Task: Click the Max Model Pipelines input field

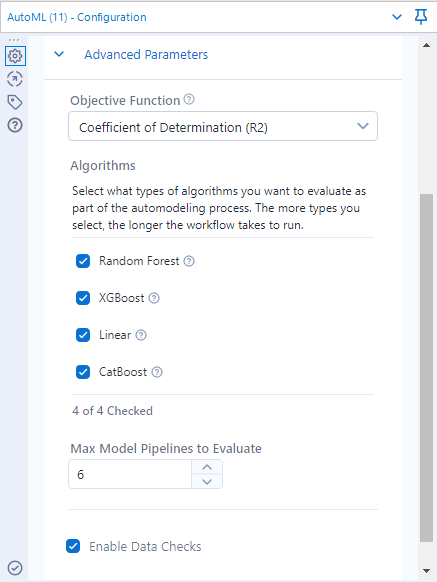Action: click(x=130, y=474)
